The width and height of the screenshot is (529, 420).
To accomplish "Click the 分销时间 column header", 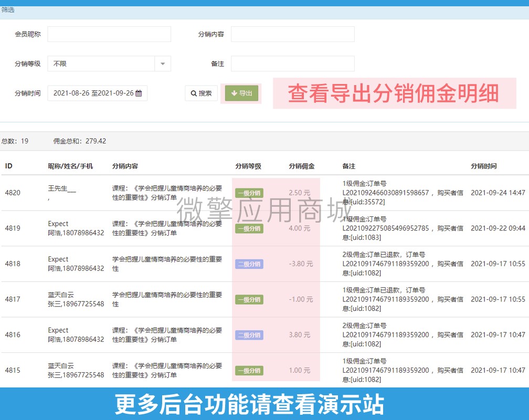I will pos(484,166).
